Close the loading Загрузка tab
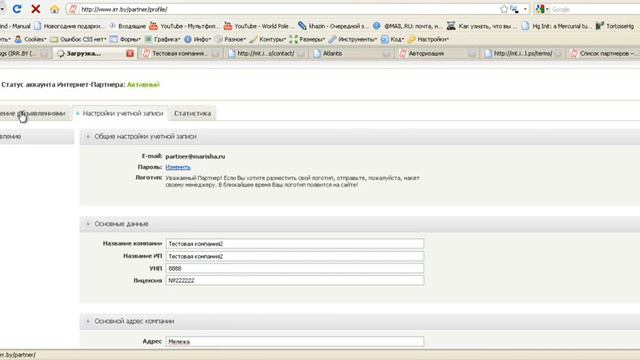The height and width of the screenshot is (360, 640). click(x=130, y=53)
